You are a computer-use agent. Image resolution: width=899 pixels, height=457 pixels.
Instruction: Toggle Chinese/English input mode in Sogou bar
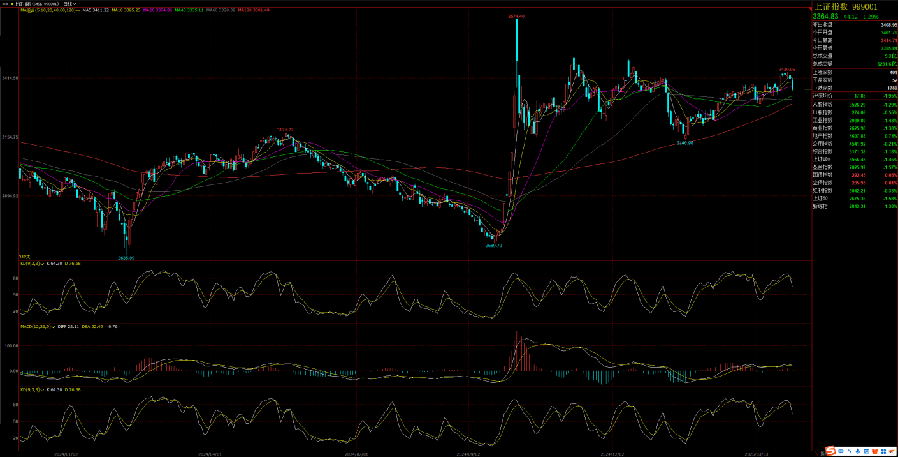click(839, 451)
